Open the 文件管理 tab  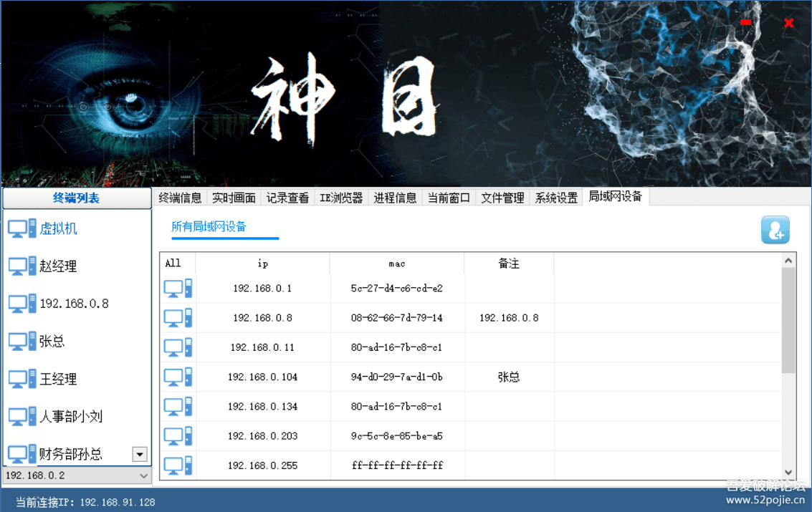tap(502, 198)
